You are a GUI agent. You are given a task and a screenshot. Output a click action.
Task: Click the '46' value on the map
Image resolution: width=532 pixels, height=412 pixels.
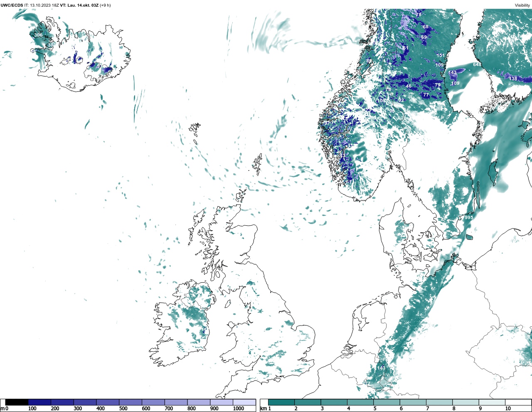coord(409,86)
